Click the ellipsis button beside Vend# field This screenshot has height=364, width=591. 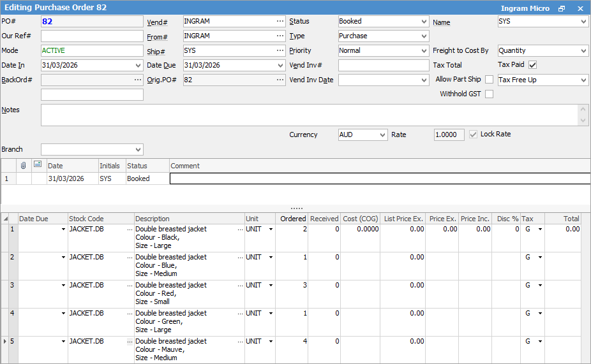coord(280,21)
